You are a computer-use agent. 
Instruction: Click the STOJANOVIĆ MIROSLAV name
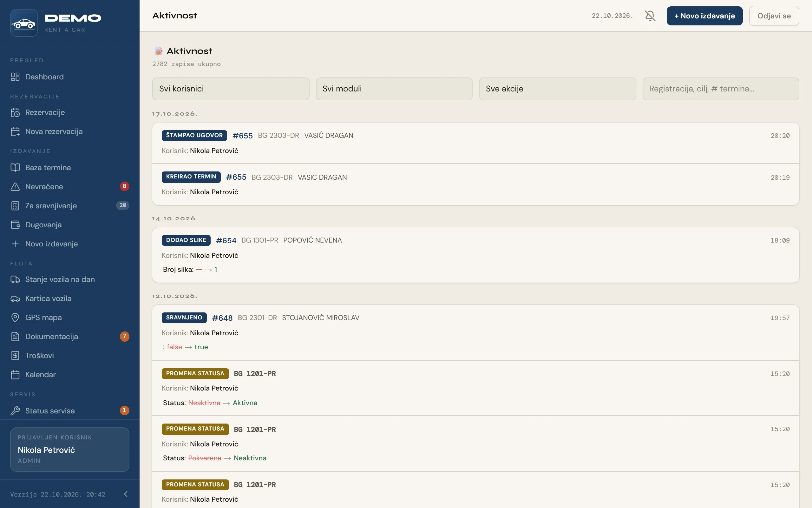pyautogui.click(x=320, y=318)
